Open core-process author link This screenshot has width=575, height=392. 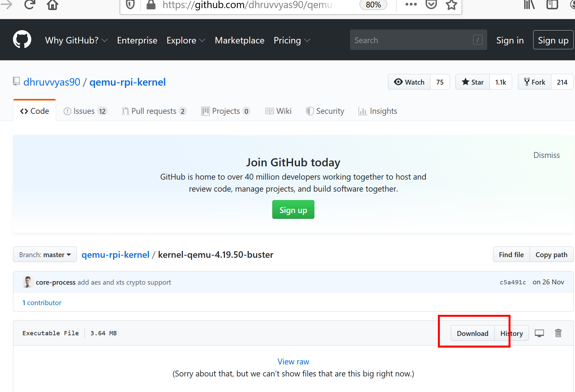[x=55, y=282]
